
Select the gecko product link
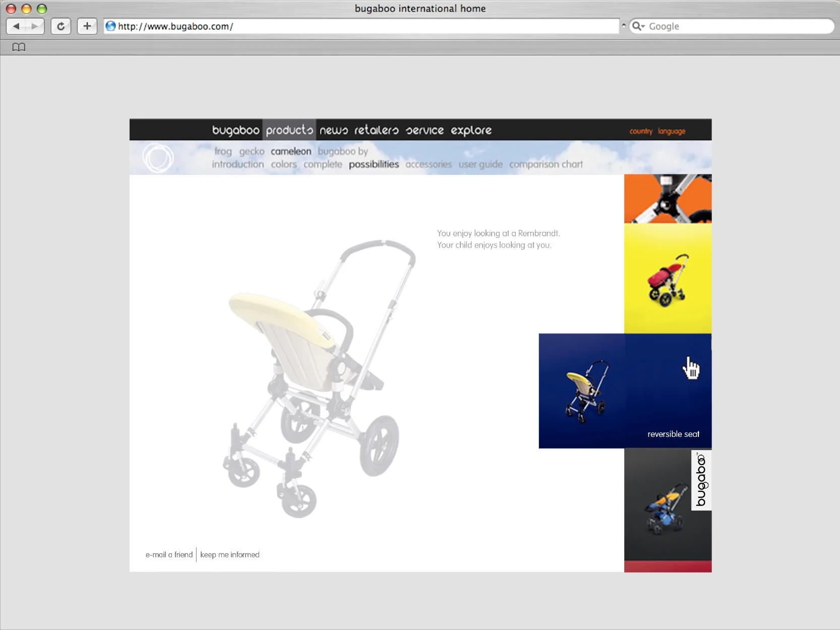pyautogui.click(x=252, y=151)
